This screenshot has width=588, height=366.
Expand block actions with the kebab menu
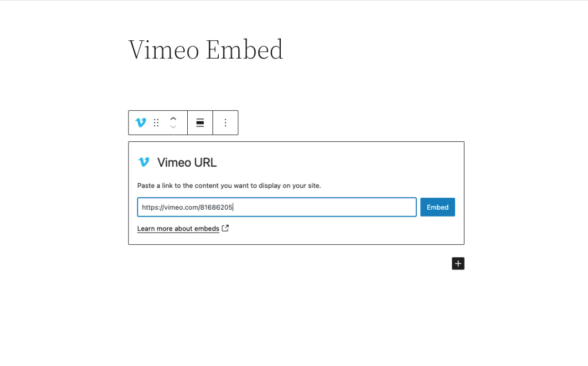pos(225,122)
